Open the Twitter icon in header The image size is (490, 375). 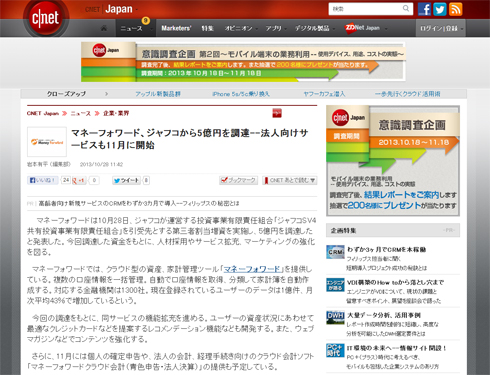(440, 9)
